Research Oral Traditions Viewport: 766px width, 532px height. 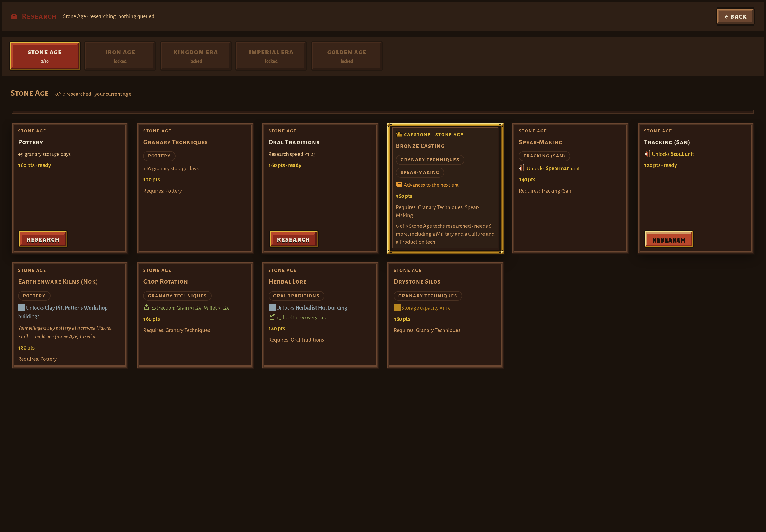(293, 239)
